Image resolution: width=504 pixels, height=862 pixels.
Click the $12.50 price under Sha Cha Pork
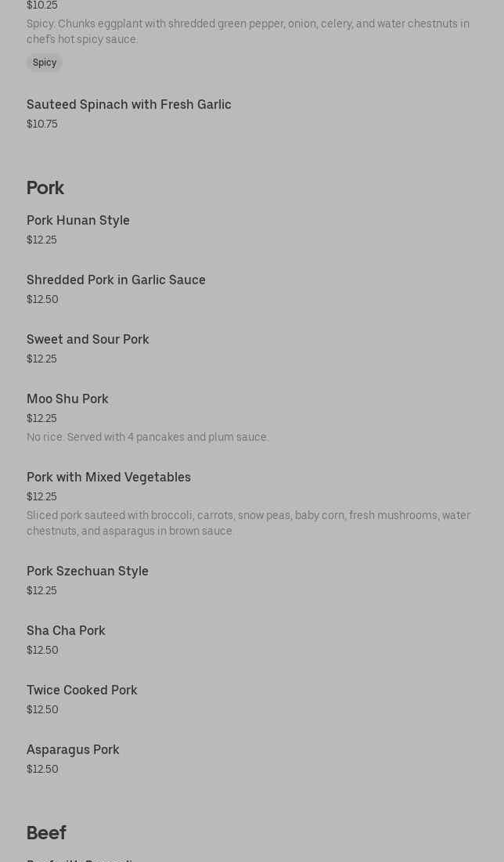pos(42,651)
